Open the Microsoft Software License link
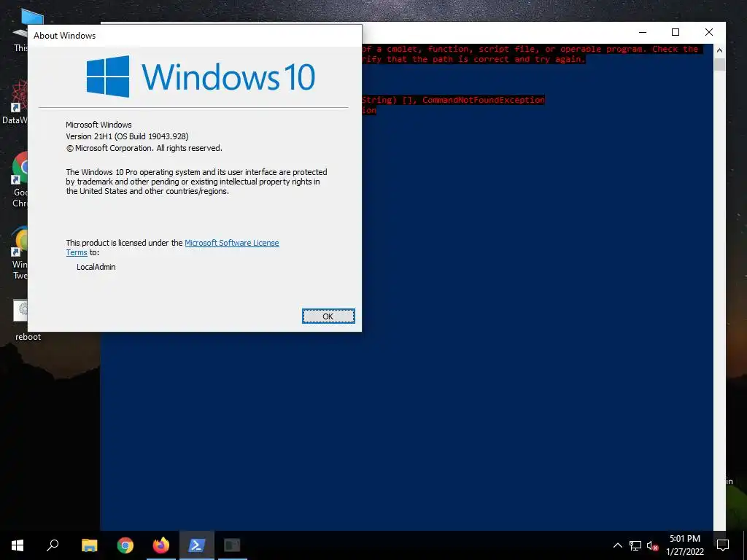Viewport: 747px width, 560px height. [x=231, y=243]
